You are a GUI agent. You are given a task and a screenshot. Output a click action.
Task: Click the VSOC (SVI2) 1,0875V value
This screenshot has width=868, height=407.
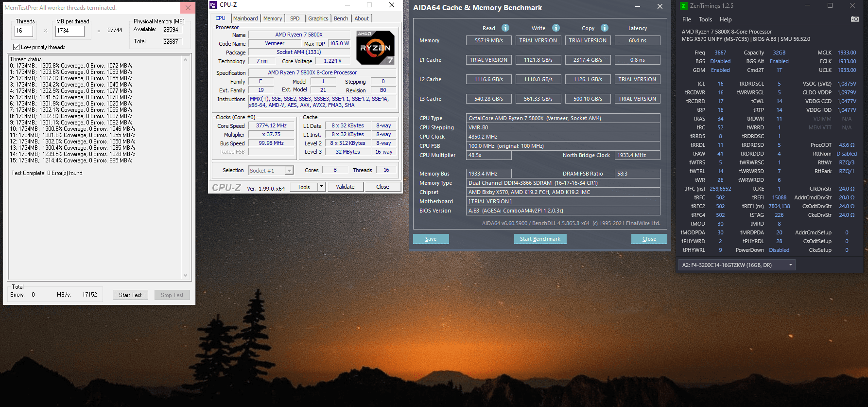tap(847, 84)
